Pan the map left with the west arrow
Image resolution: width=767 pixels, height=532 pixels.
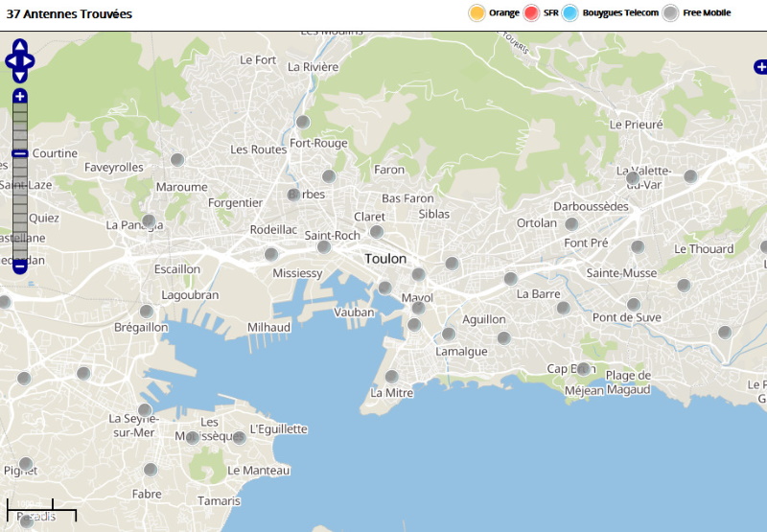point(11,60)
